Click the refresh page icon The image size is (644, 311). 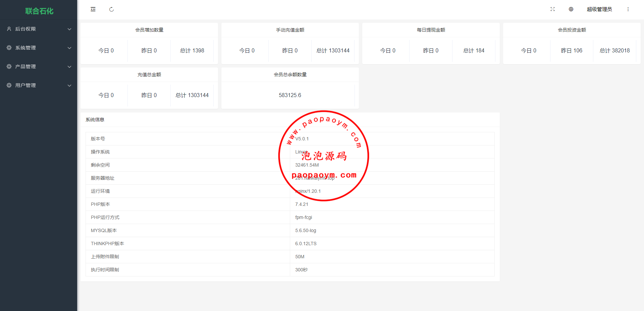[111, 9]
